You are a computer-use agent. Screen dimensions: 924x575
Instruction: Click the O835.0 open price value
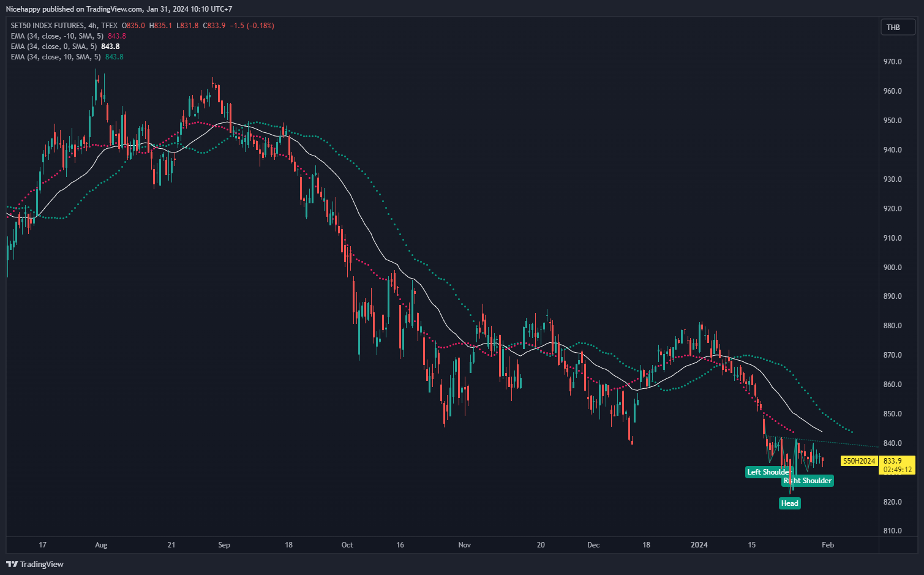coord(133,26)
